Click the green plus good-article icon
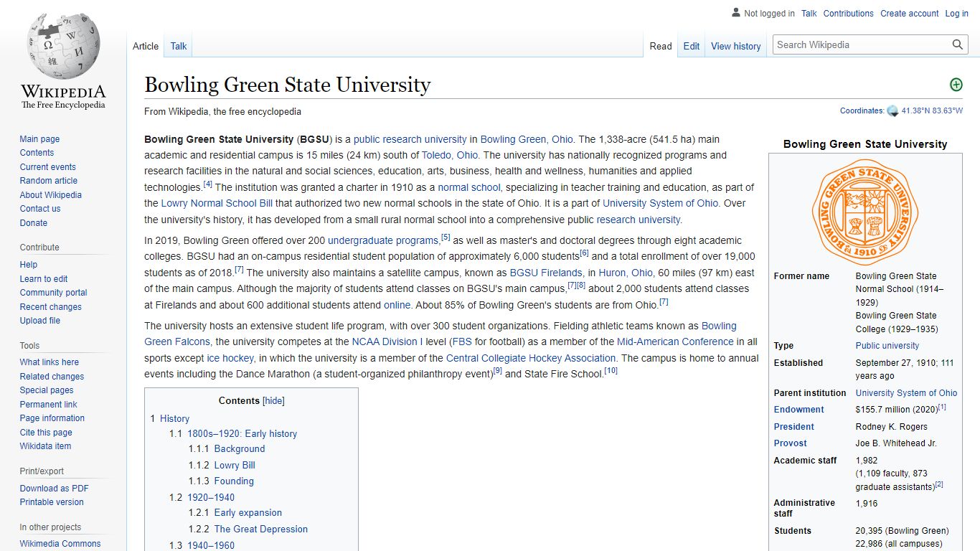 click(956, 85)
